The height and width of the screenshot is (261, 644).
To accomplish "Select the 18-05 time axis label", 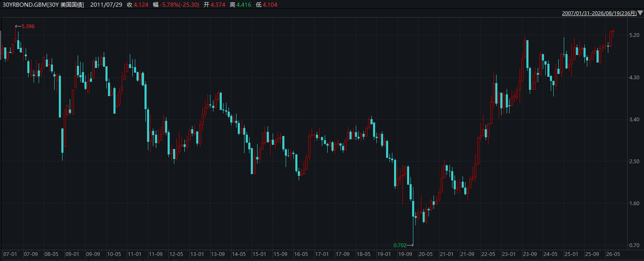I will [x=363, y=254].
